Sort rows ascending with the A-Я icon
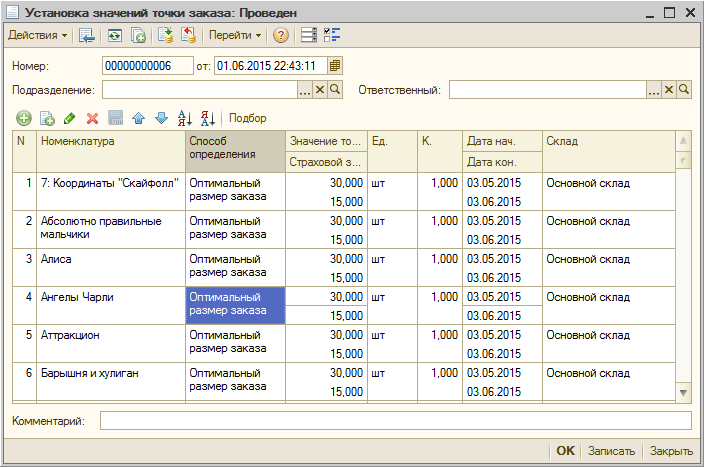Image resolution: width=704 pixels, height=467 pixels. click(x=184, y=118)
